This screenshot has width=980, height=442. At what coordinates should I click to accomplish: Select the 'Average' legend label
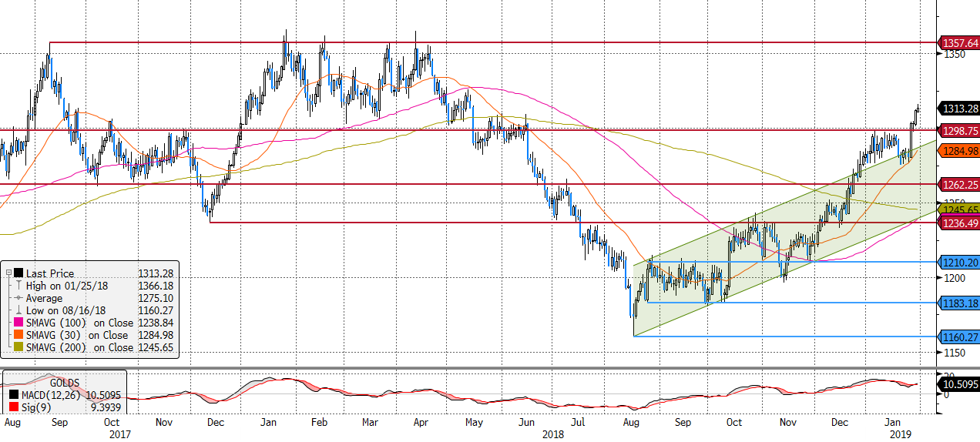[45, 298]
